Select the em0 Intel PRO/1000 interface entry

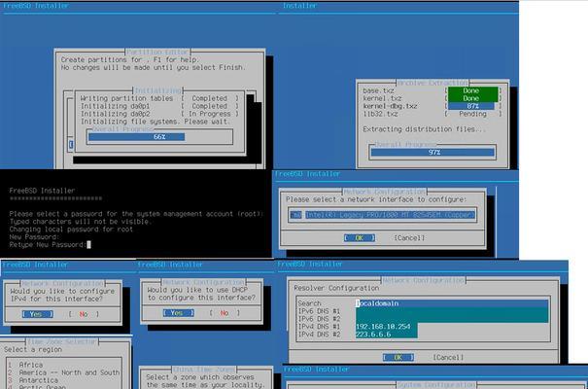[383, 215]
